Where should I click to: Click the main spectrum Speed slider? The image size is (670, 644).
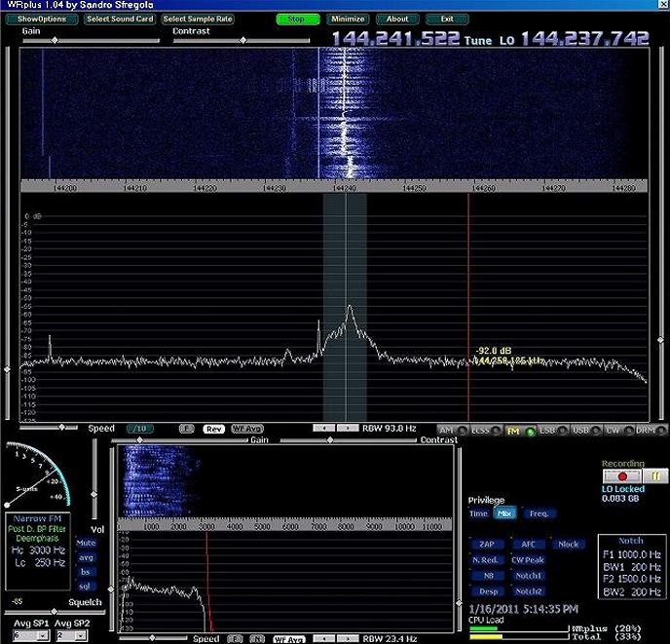[x=49, y=427]
